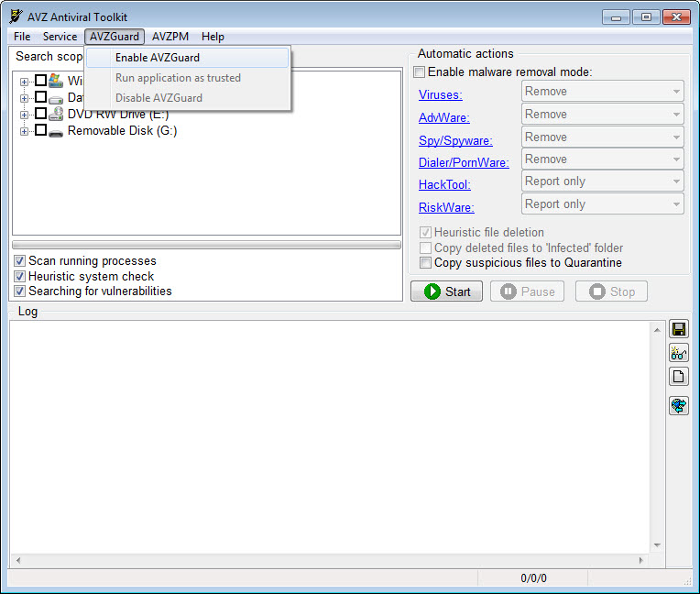Image resolution: width=700 pixels, height=594 pixels.
Task: Close the AVZGuard menu from the menu bar
Action: tap(115, 37)
